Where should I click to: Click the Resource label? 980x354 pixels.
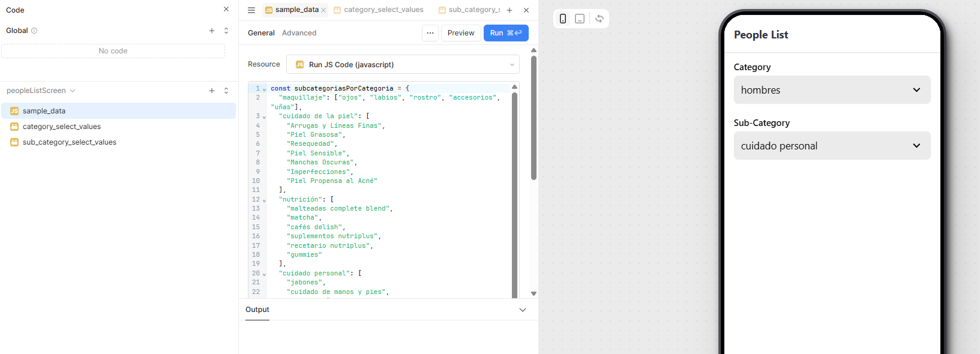tap(264, 64)
